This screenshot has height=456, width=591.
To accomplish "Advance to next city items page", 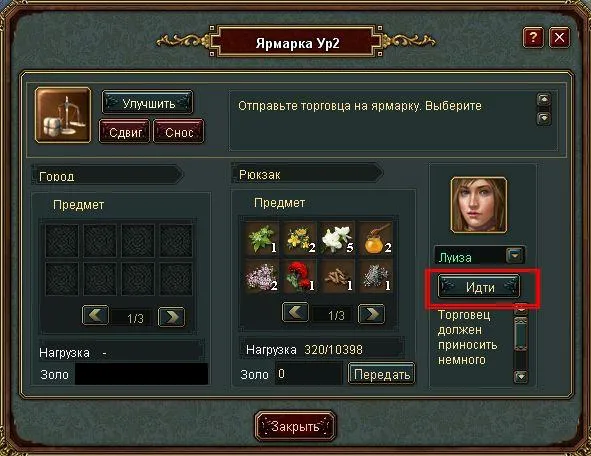I will [x=171, y=317].
